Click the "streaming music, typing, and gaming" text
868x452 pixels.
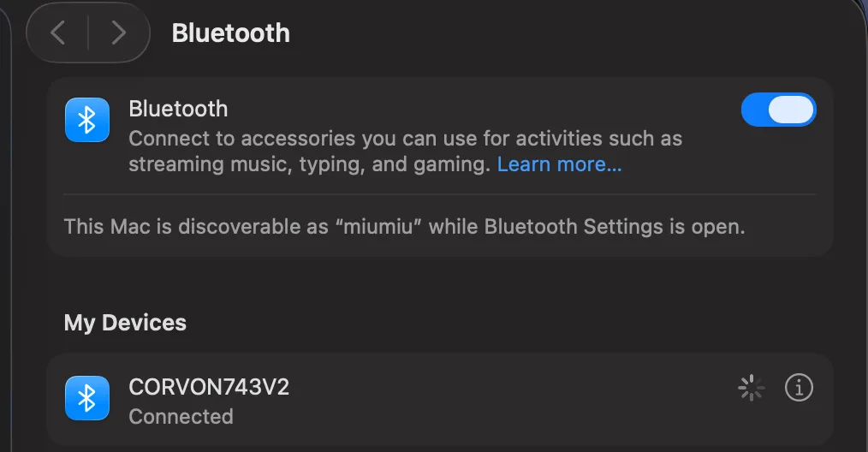click(309, 164)
